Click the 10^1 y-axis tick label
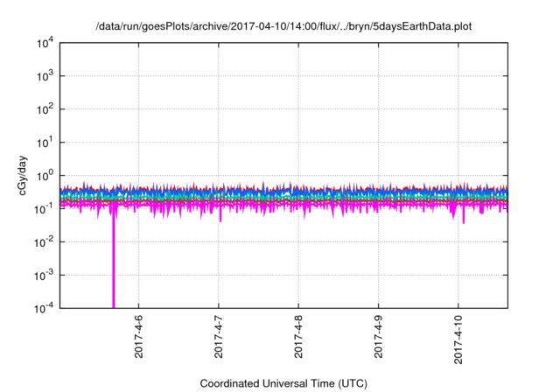Image resolution: width=560 pixels, height=392 pixels. 45,143
